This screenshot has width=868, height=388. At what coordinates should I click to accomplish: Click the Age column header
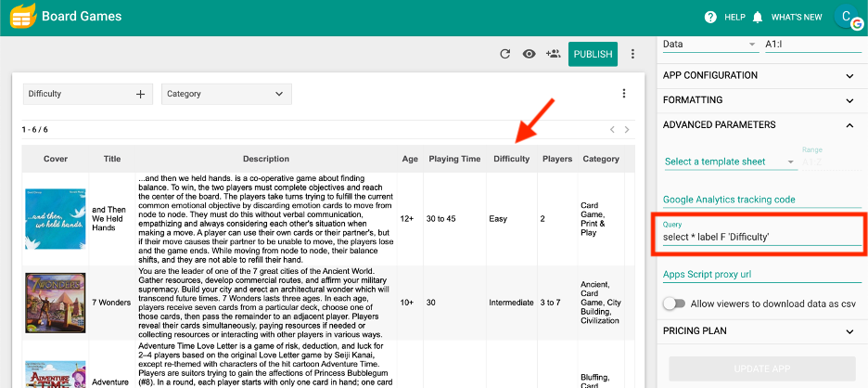(410, 159)
